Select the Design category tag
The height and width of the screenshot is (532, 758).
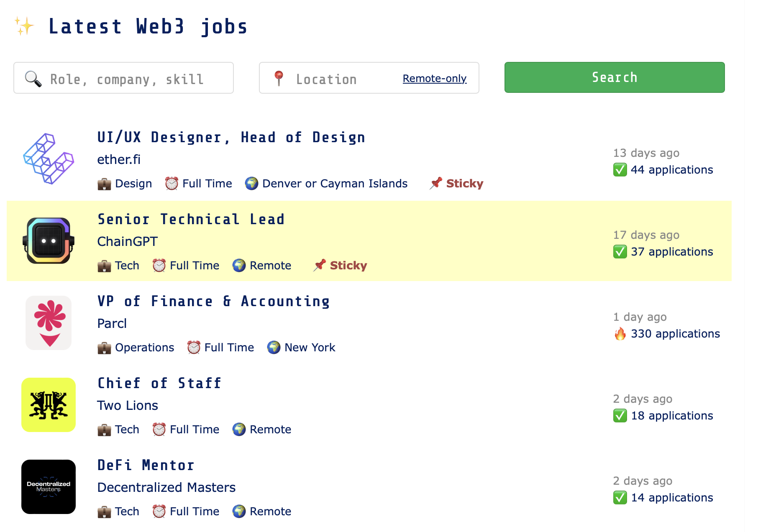133,184
